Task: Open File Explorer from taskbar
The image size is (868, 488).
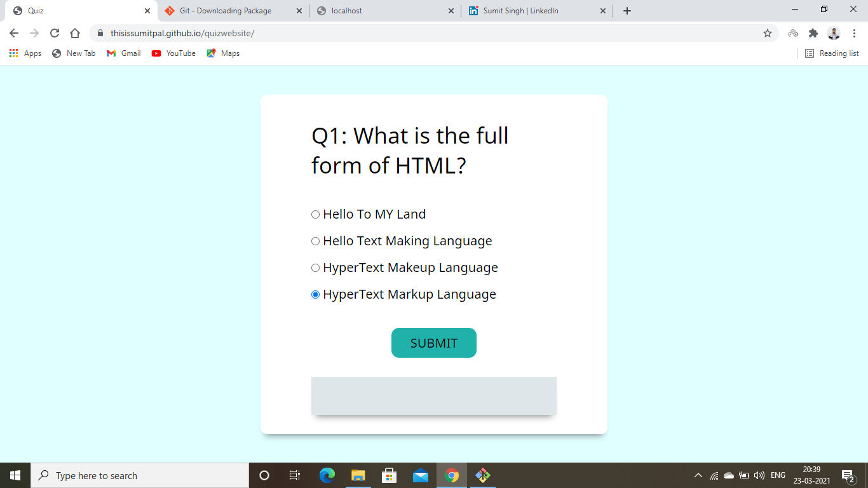Action: (358, 475)
